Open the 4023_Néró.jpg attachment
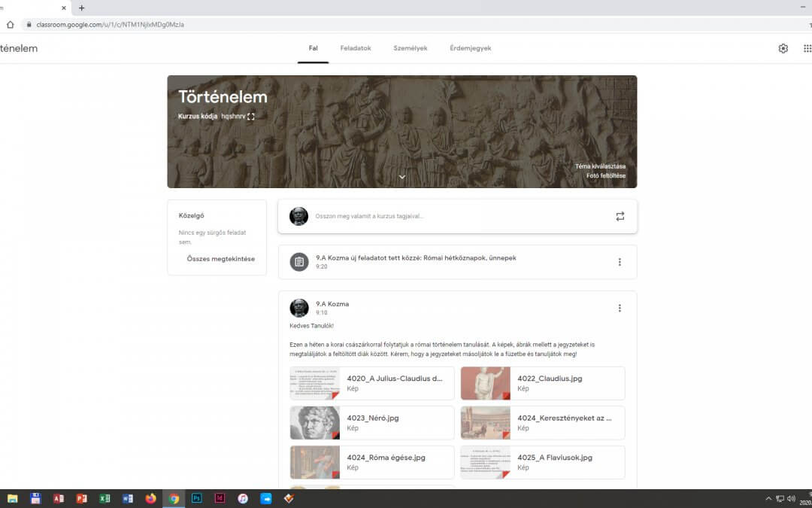 pos(371,422)
